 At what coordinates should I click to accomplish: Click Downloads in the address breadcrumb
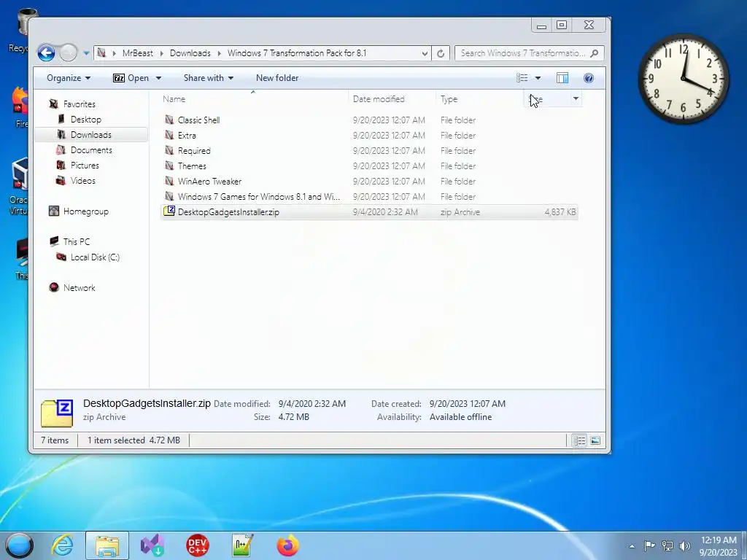point(190,53)
